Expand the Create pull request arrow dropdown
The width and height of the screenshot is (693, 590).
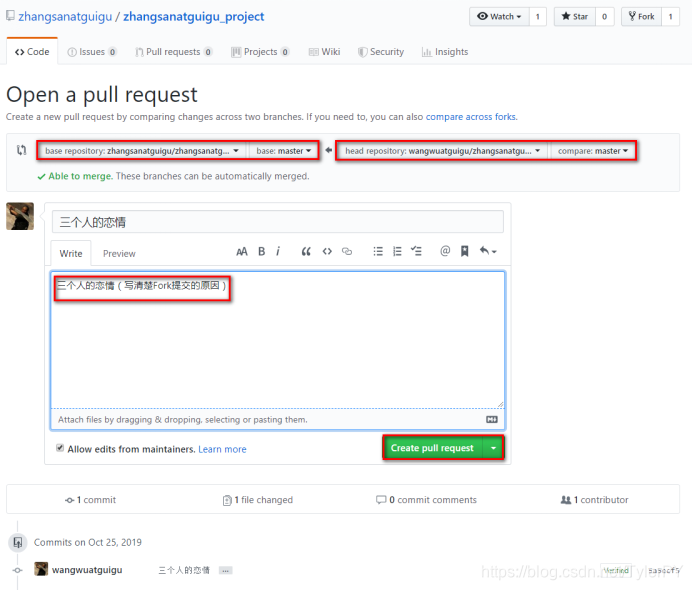click(x=493, y=448)
